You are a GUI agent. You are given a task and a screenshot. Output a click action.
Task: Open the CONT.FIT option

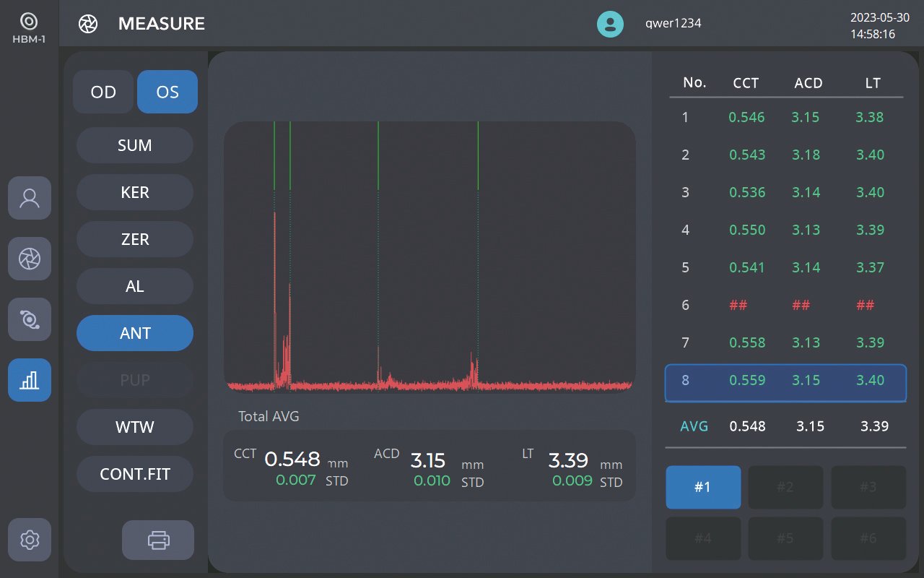click(135, 474)
